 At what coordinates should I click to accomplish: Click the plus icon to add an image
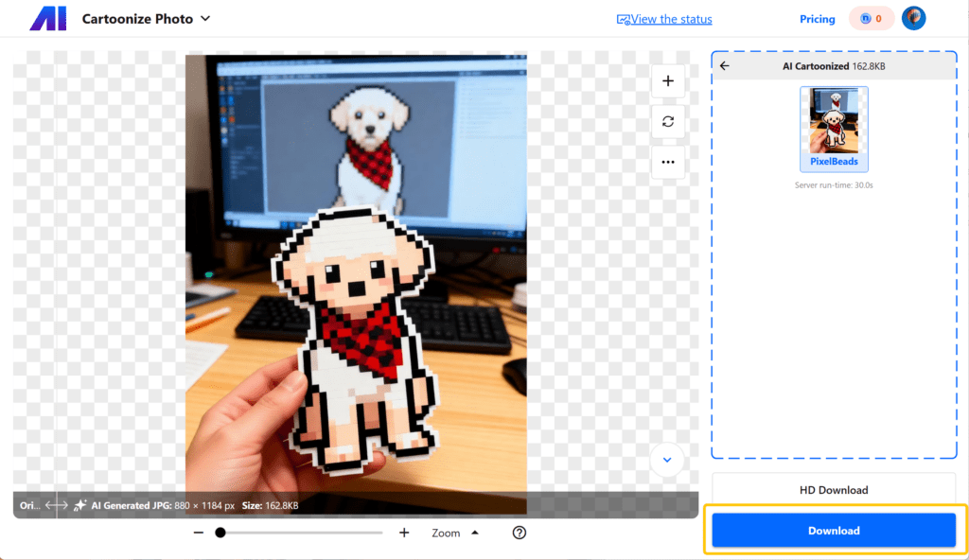668,81
